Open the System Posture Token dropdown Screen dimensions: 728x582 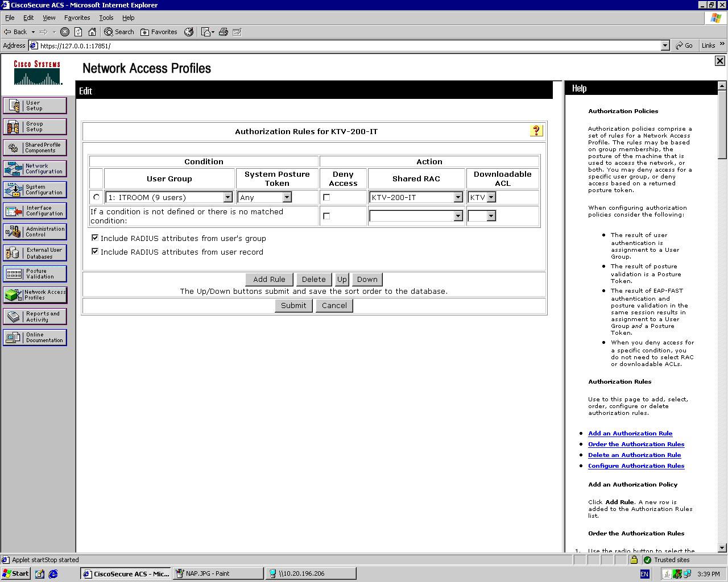pyautogui.click(x=287, y=197)
